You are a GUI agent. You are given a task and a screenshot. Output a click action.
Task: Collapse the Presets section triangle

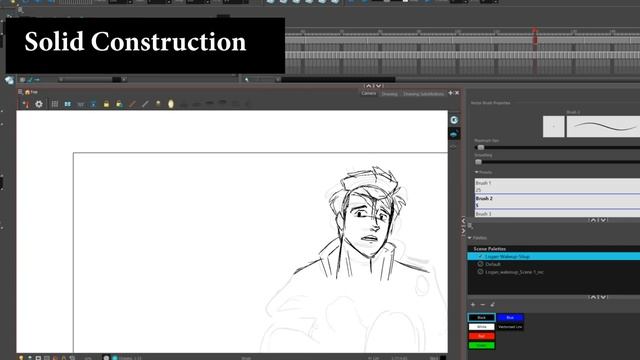click(x=476, y=172)
